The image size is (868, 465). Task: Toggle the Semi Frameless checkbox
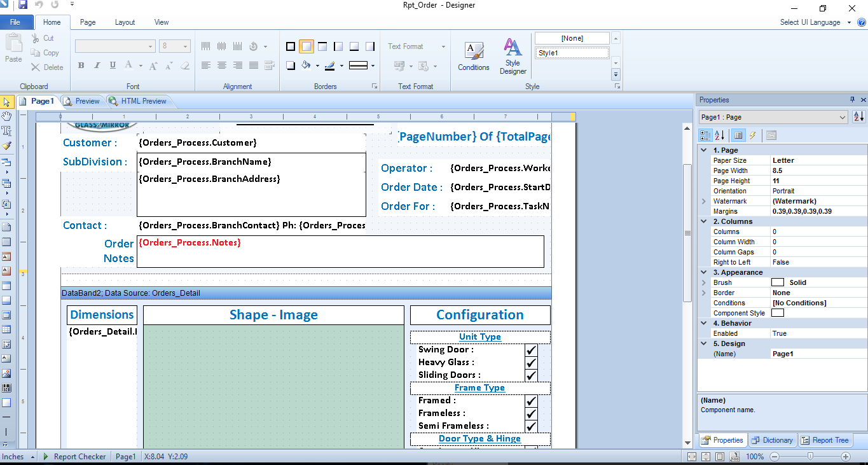click(531, 426)
